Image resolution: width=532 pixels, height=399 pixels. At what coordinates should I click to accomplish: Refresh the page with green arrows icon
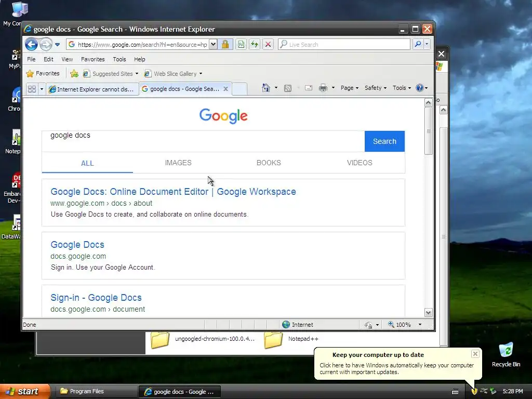click(x=255, y=45)
